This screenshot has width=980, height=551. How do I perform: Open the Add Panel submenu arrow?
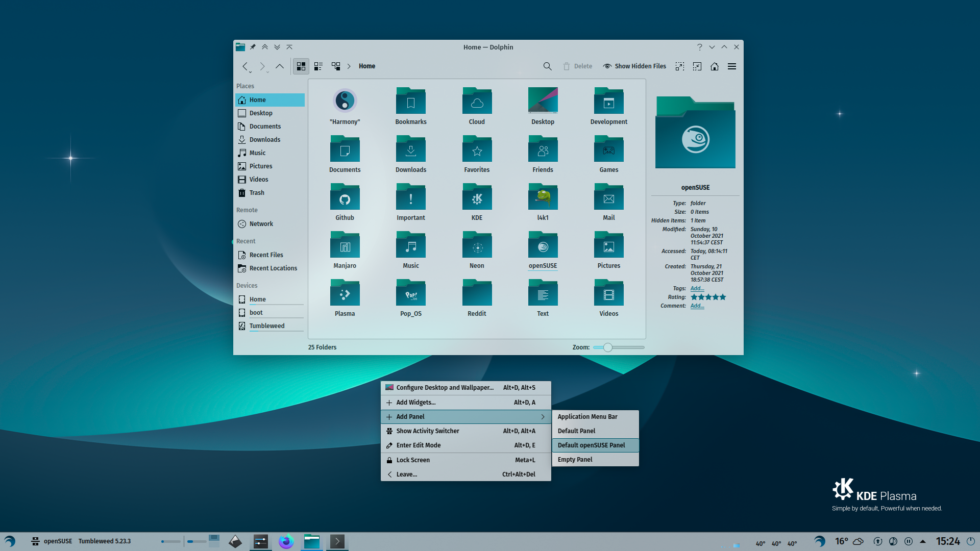point(543,417)
